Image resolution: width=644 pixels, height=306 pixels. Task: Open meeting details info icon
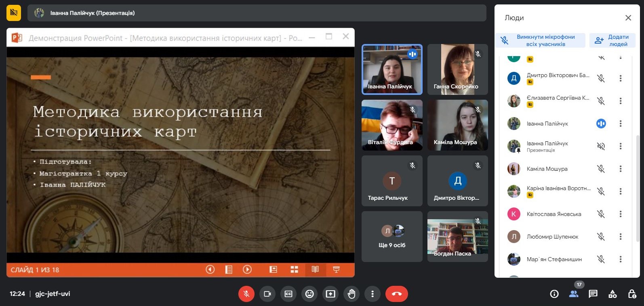pyautogui.click(x=554, y=294)
